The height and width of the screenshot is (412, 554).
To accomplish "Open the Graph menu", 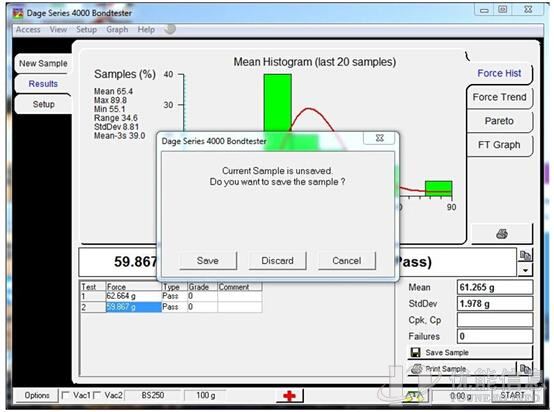I will [x=117, y=29].
